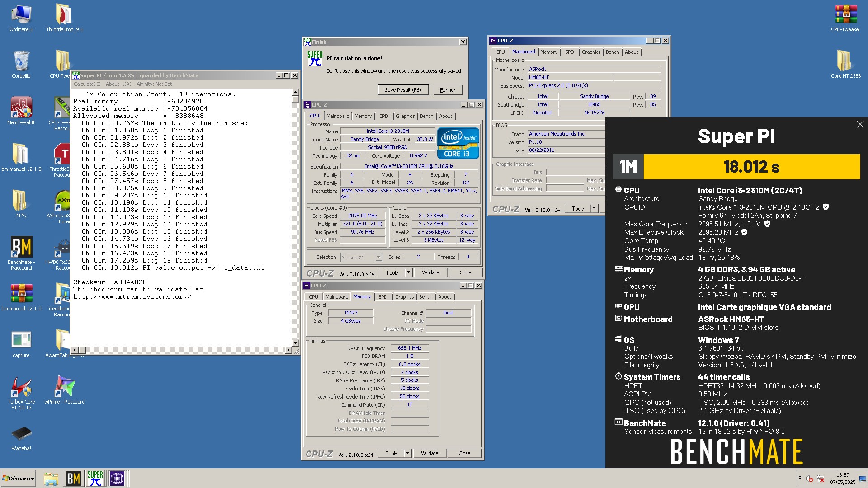
Task: Open the Wahaha! chip icon
Action: [x=21, y=438]
